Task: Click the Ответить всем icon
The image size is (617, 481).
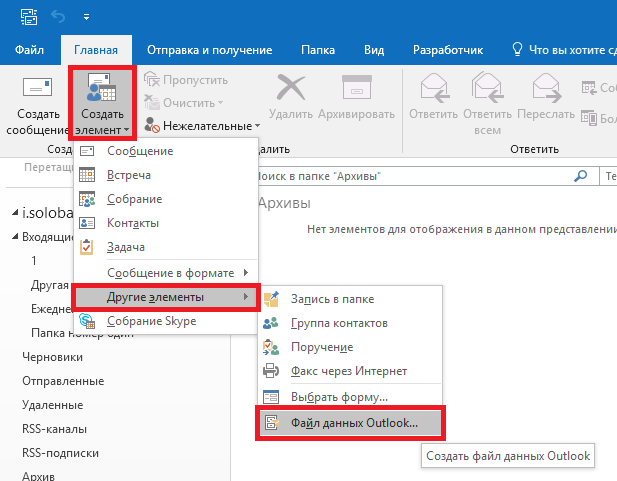Action: tap(487, 87)
